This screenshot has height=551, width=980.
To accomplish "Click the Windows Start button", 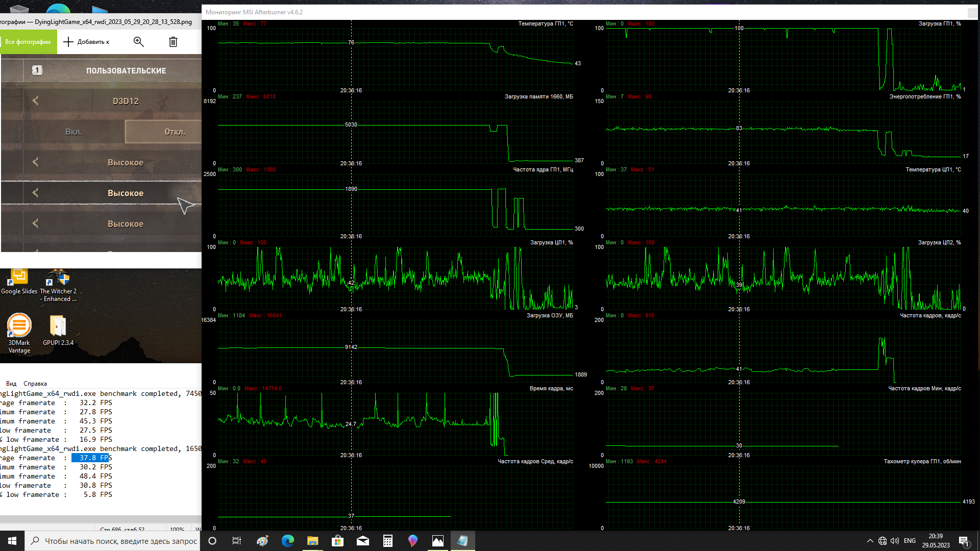I will click(x=12, y=541).
